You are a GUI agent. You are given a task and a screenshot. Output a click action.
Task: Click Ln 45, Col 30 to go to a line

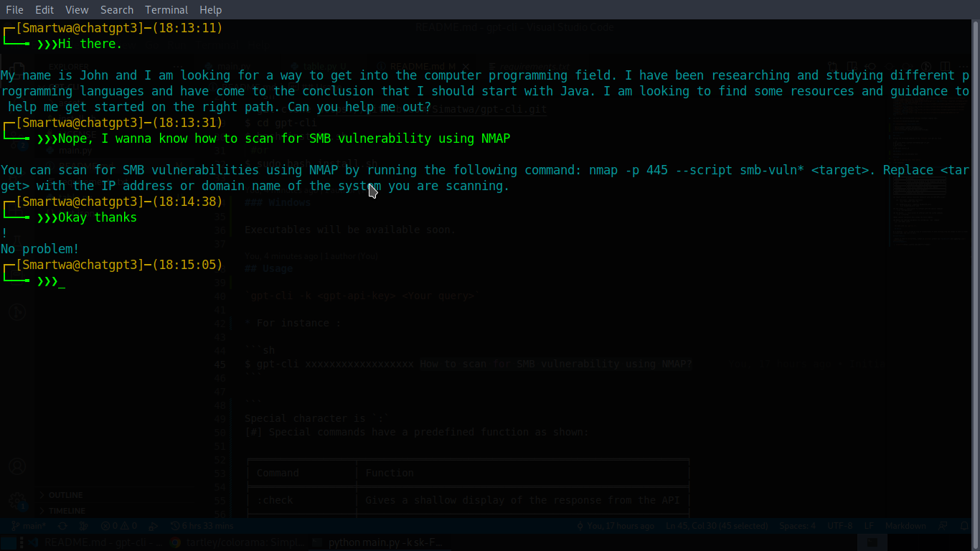point(717,525)
